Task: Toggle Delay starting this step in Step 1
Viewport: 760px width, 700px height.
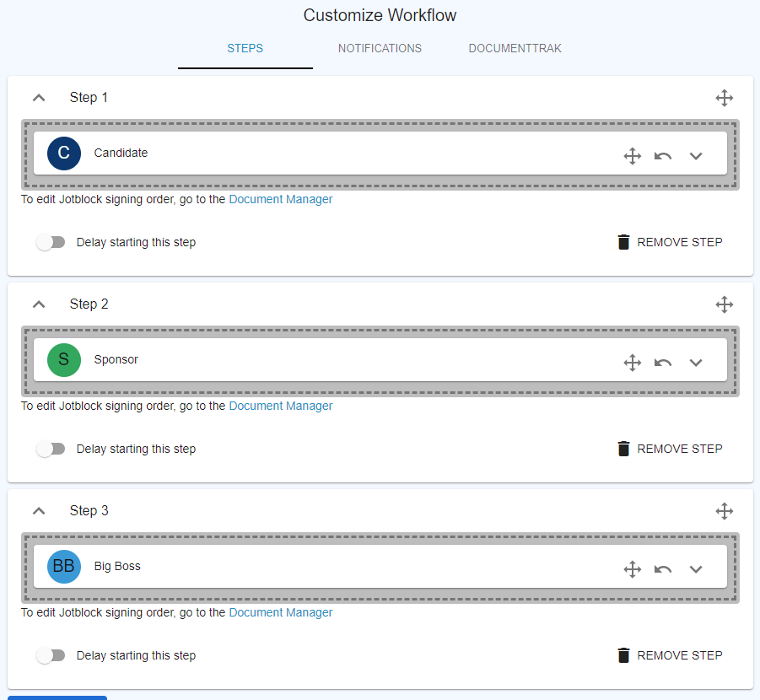Action: tap(51, 242)
